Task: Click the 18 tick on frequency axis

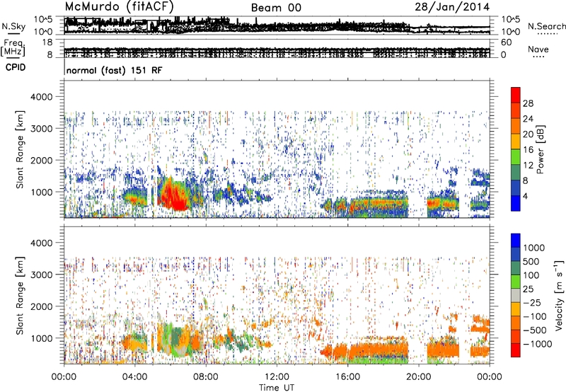Action: [x=47, y=42]
